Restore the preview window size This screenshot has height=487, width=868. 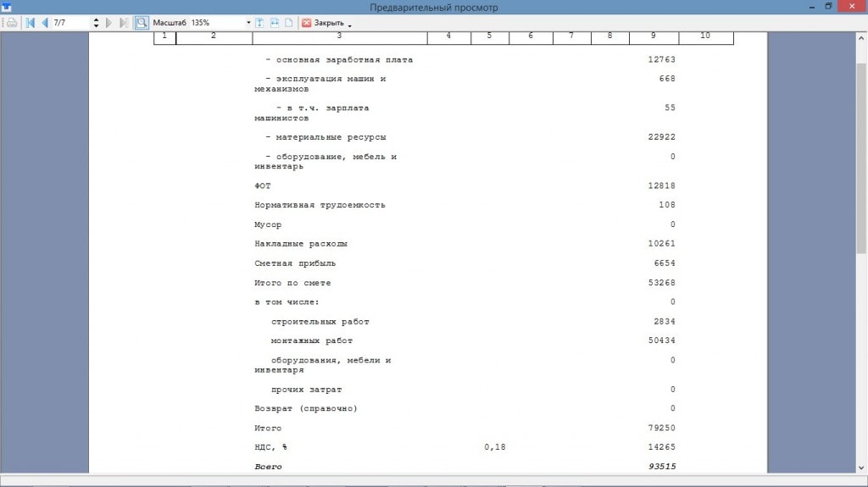click(x=828, y=7)
